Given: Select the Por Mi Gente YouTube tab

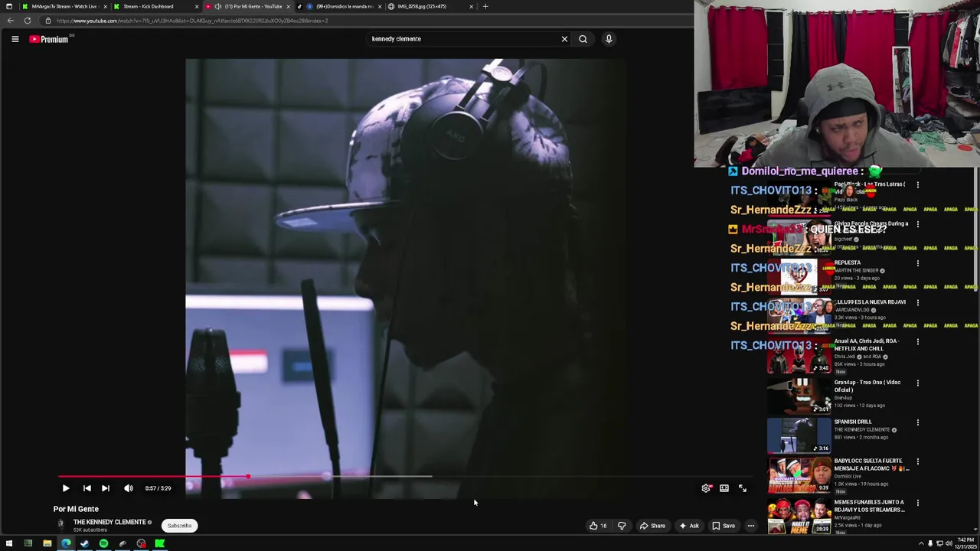Looking at the screenshot, I should click(x=250, y=6).
